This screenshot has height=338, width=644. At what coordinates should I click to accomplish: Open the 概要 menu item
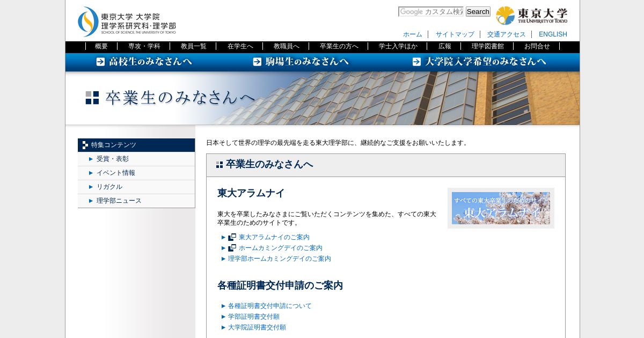101,46
